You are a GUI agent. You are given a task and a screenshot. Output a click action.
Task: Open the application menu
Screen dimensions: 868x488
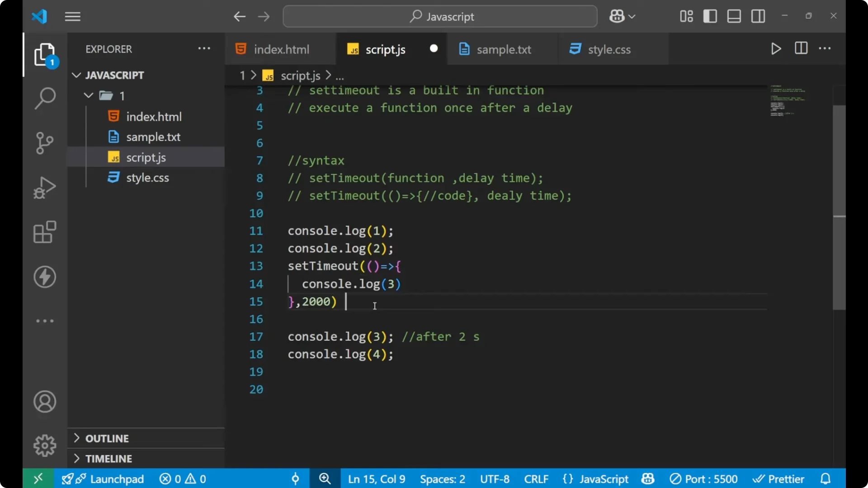[x=72, y=16]
